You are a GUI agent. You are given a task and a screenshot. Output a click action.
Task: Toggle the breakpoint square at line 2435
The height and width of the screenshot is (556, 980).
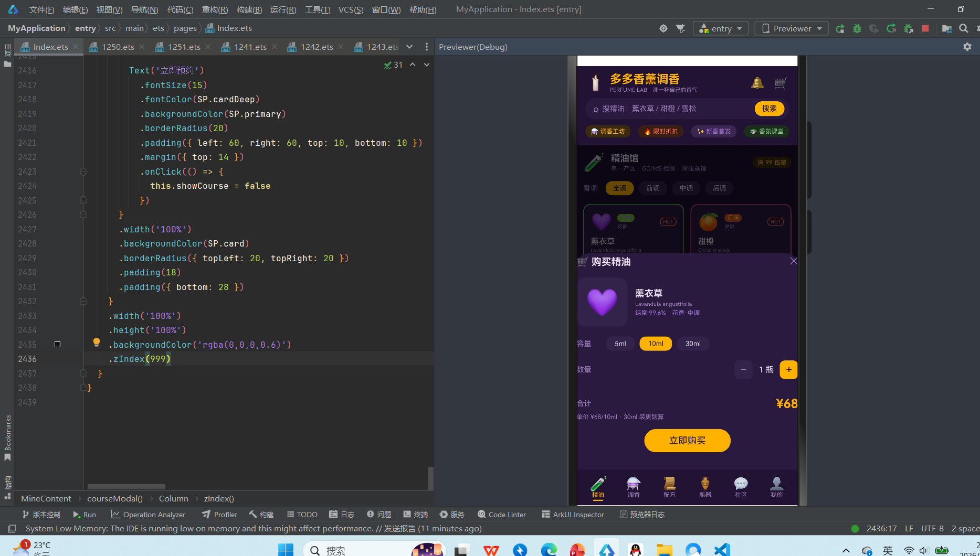57,345
